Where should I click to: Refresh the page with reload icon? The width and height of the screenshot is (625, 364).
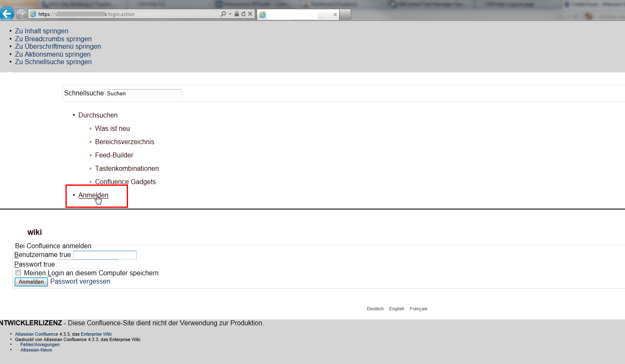(x=243, y=14)
